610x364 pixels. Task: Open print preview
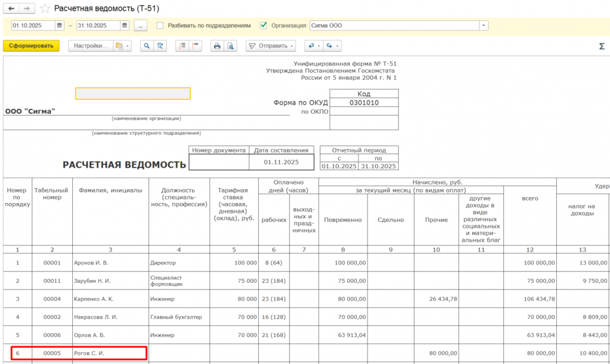click(230, 46)
